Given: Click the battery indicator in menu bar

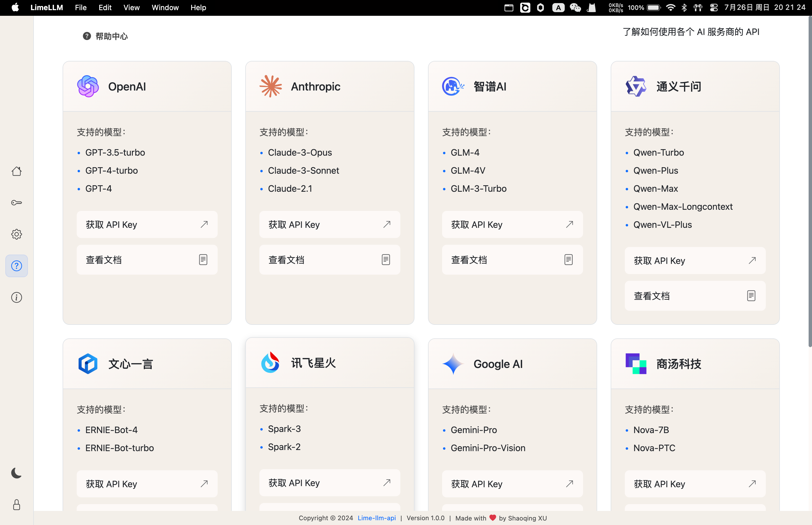Looking at the screenshot, I should [x=653, y=8].
